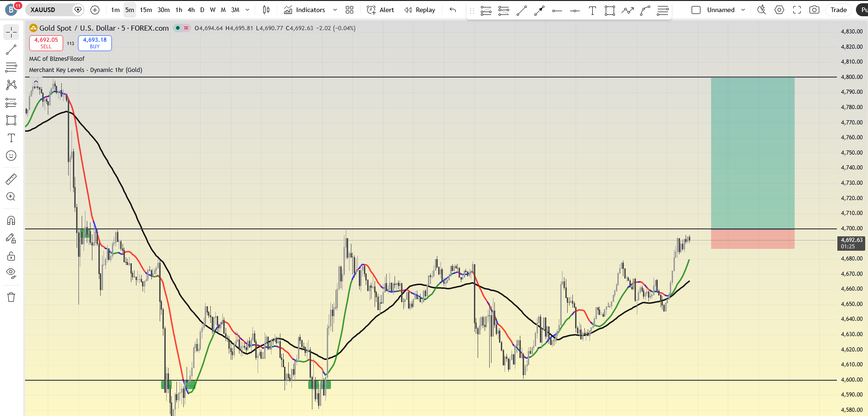
Task: Enter fullscreen mode
Action: pyautogui.click(x=797, y=10)
